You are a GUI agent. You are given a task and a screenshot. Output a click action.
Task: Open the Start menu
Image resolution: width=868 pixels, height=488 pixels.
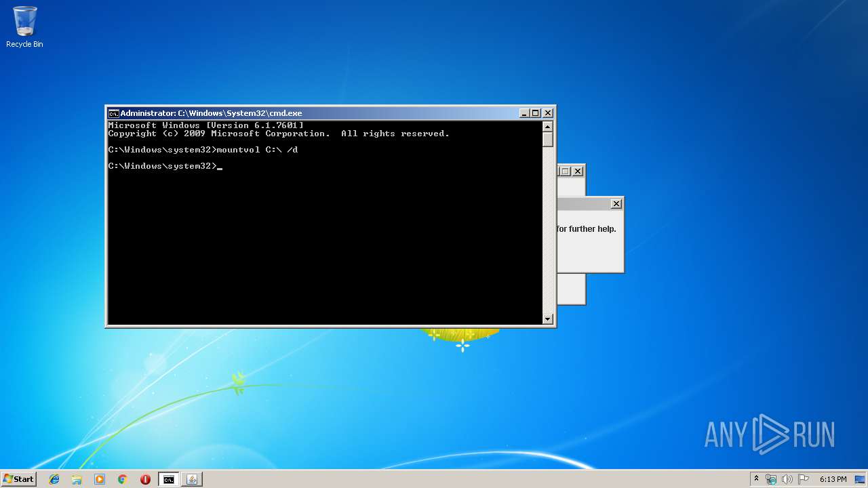pos(18,479)
